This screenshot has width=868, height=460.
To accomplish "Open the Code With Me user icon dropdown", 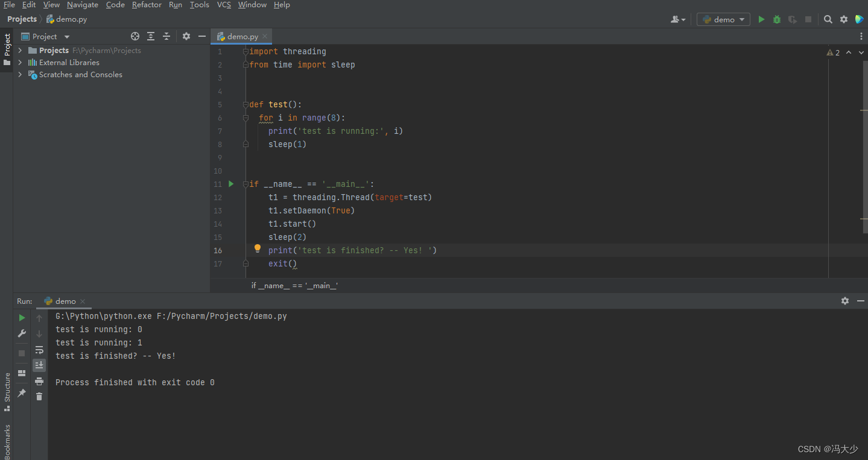I will (x=678, y=19).
